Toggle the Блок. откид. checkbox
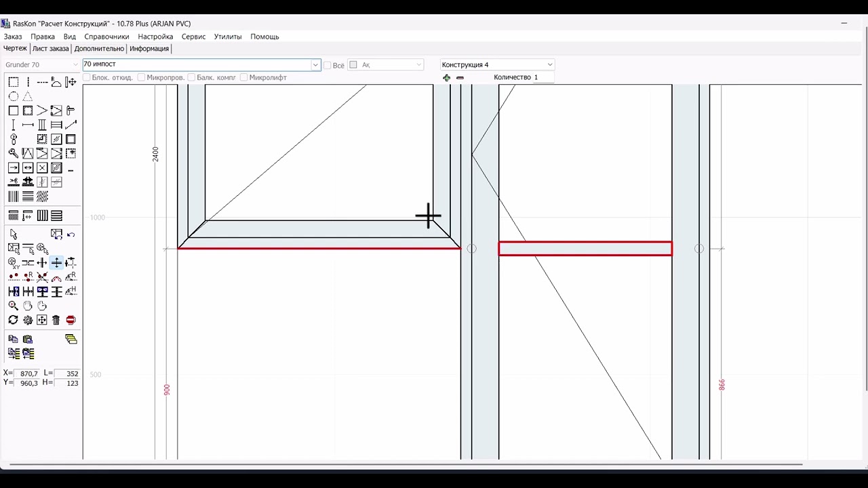 click(x=86, y=77)
